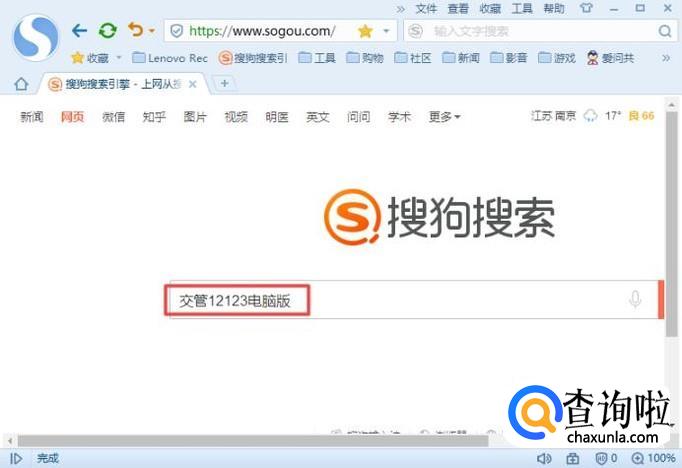This screenshot has width=682, height=468.
Task: Click the magnifier search icon in toolbar
Action: 665,31
